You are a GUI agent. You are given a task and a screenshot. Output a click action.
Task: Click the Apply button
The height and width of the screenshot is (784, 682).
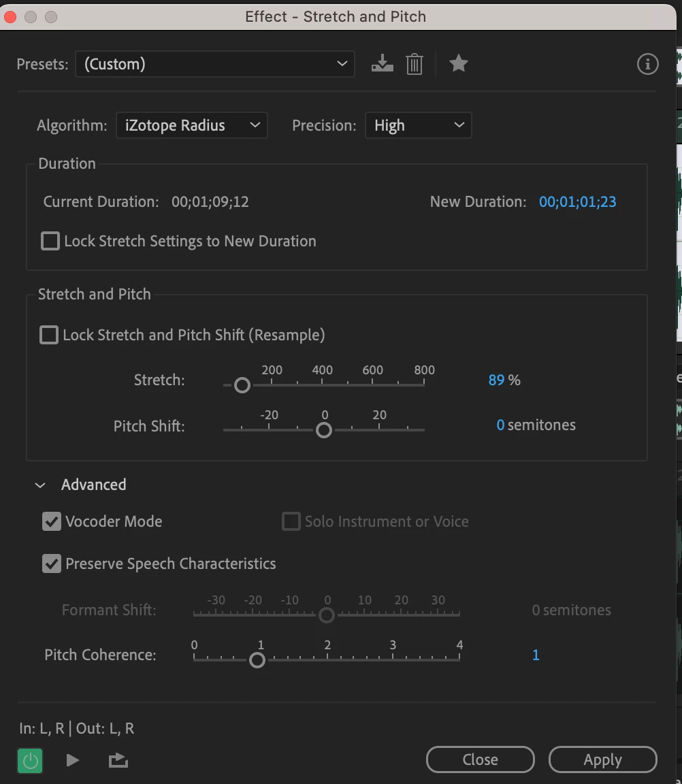(x=602, y=759)
